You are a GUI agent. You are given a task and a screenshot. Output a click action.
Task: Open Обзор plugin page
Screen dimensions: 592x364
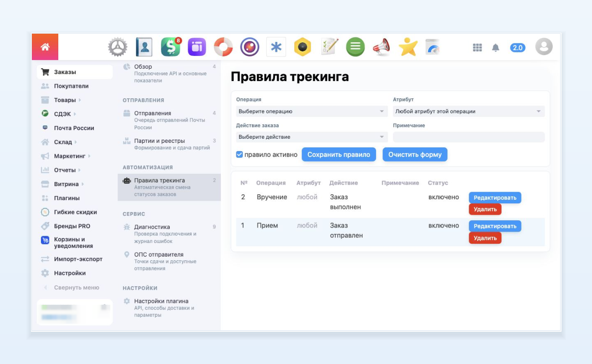tap(169, 73)
